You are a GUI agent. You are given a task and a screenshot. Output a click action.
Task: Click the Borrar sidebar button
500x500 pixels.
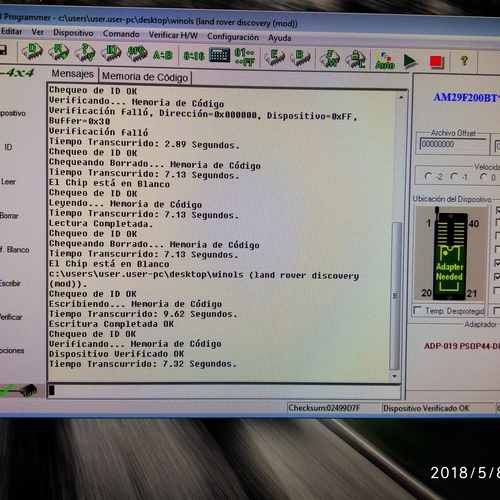pos(9,216)
